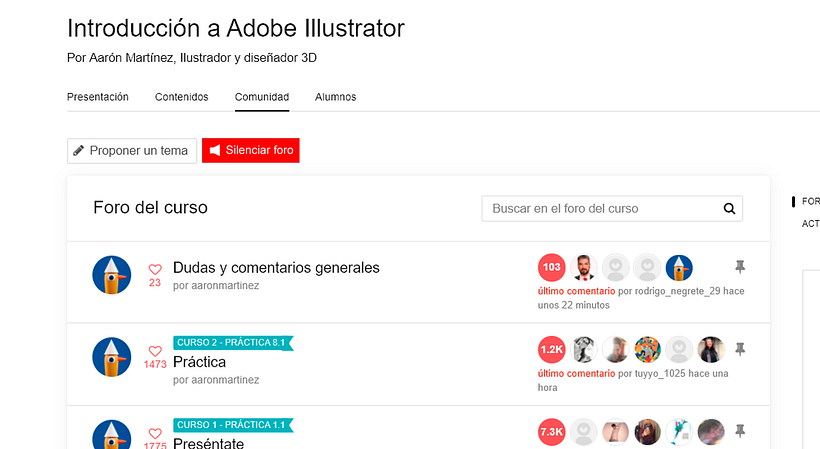Click the heart icon on the Práctica thread
This screenshot has width=820, height=449.
click(155, 351)
